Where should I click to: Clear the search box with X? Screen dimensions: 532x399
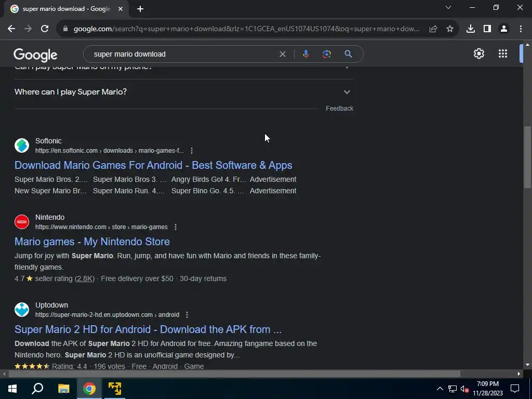(282, 54)
